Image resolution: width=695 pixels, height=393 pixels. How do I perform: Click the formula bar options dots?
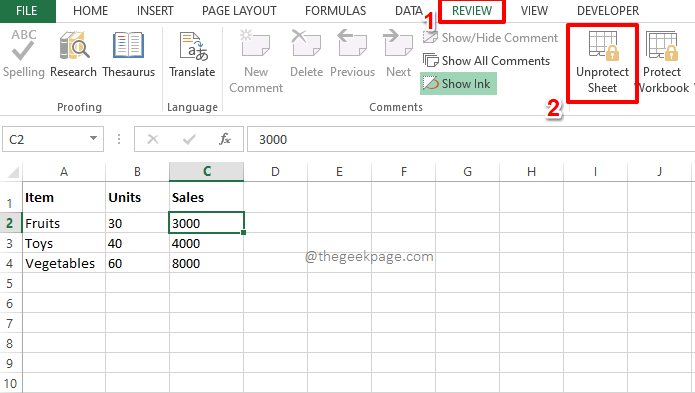pyautogui.click(x=119, y=140)
